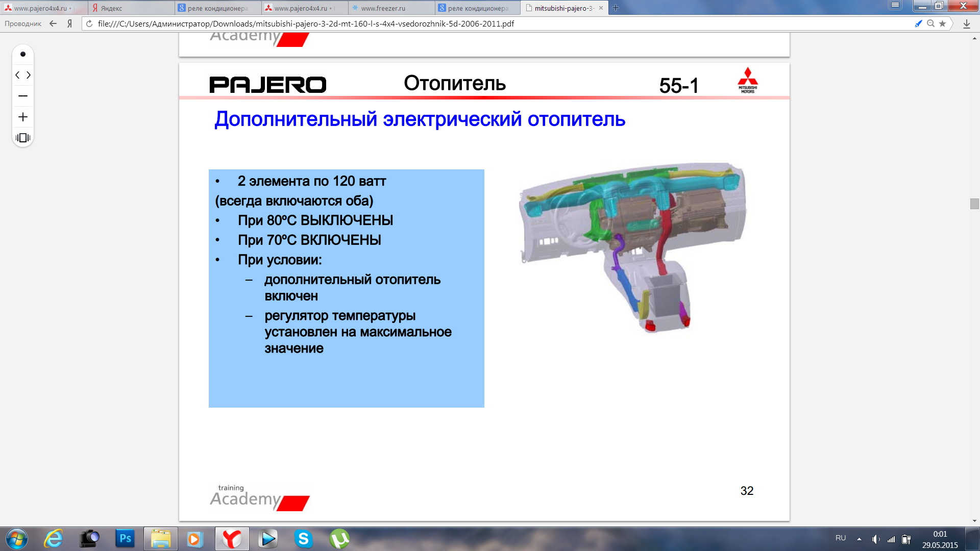Toggle Turbo mode rocket icon

pyautogui.click(x=918, y=23)
